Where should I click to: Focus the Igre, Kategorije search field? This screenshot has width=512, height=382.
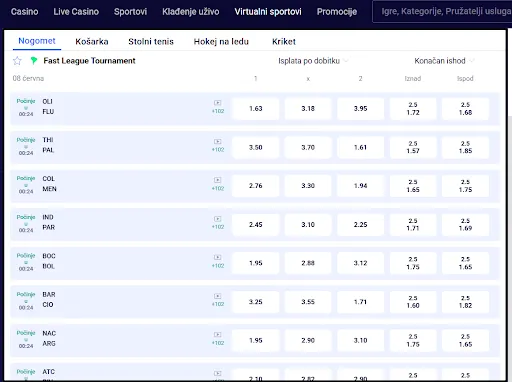(x=442, y=12)
